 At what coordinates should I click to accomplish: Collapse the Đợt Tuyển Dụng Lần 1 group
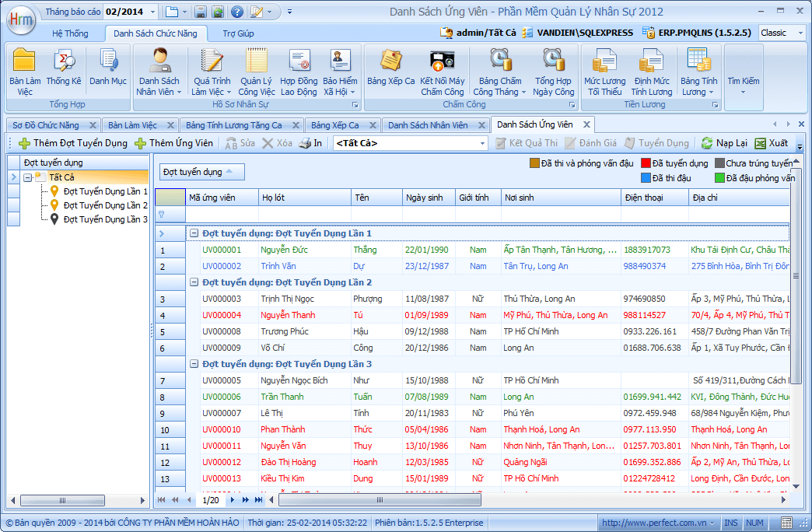coord(194,233)
